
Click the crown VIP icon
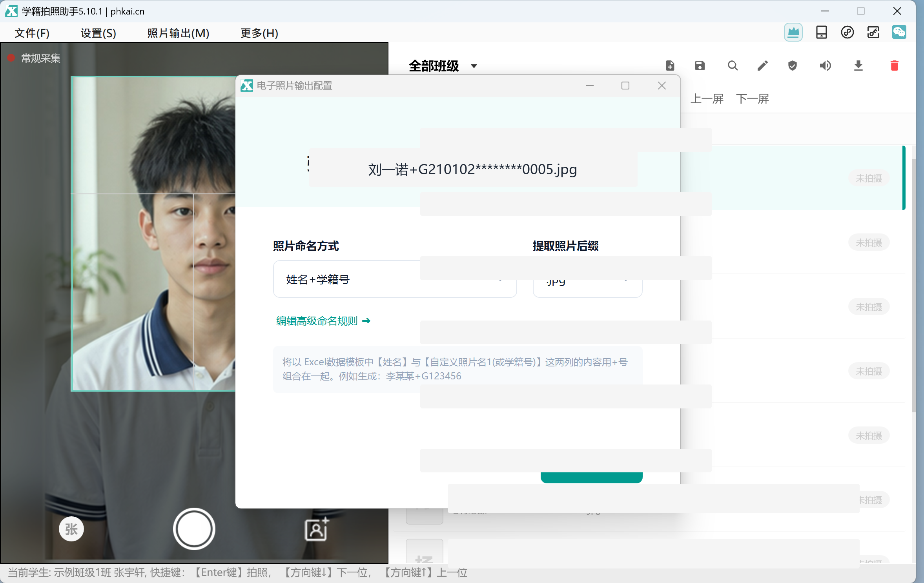click(793, 32)
